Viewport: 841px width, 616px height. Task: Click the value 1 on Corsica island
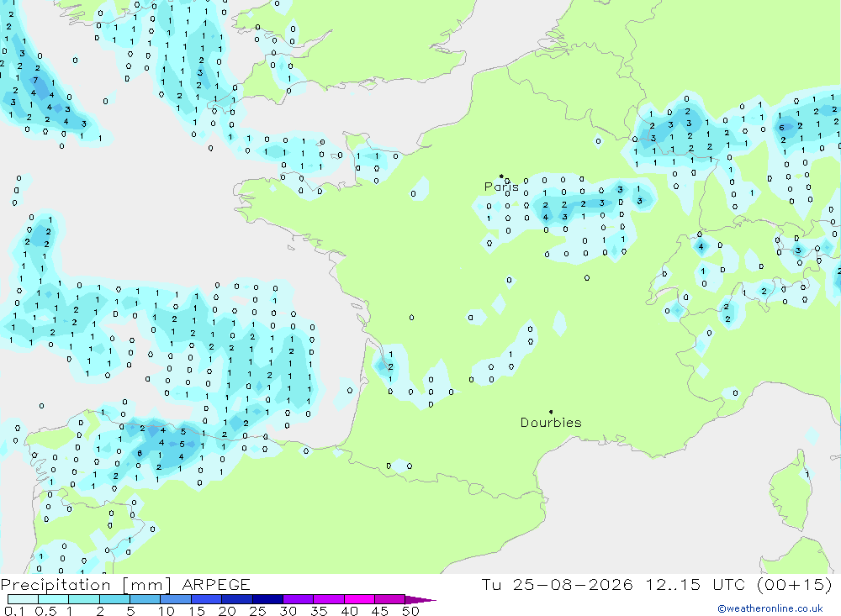point(807,474)
